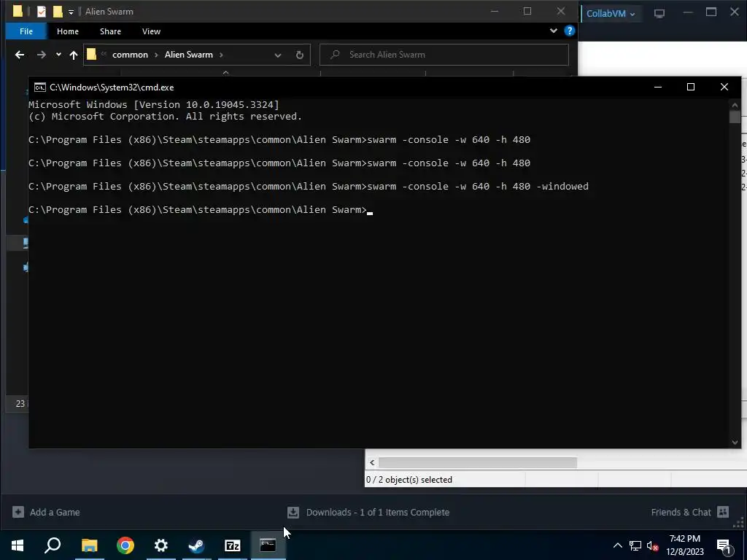Open the notification center icon

coord(724,545)
